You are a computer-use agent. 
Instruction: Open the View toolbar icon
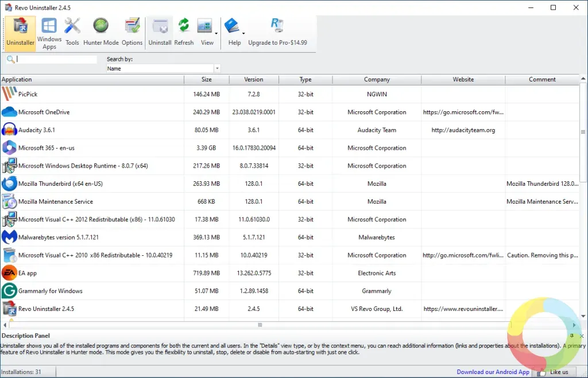click(205, 33)
